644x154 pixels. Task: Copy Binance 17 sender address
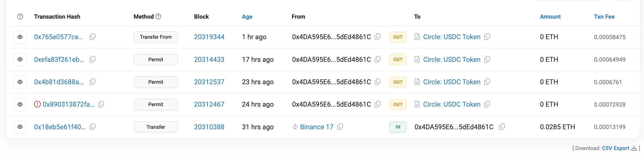pos(340,127)
